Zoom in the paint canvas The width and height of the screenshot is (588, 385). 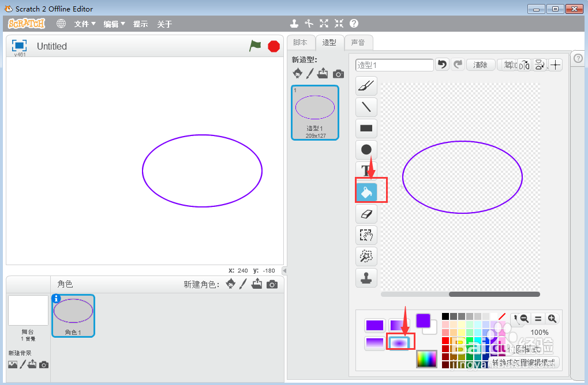[x=552, y=319]
